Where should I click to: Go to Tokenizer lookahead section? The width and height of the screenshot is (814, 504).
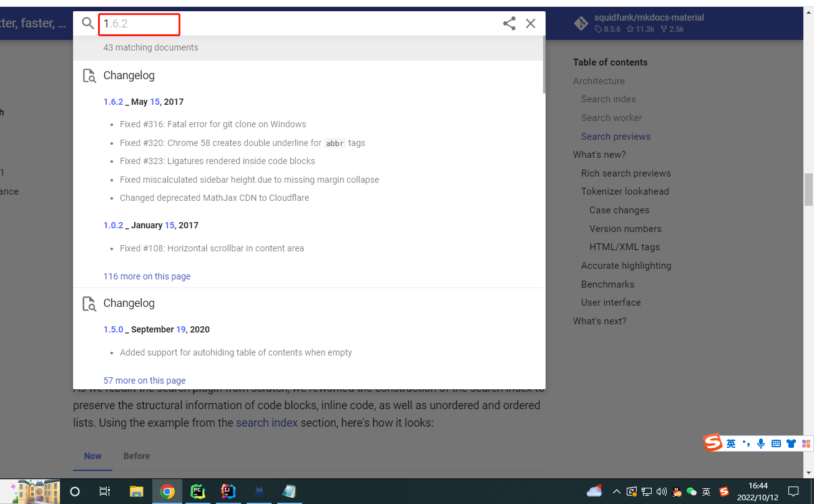click(625, 191)
